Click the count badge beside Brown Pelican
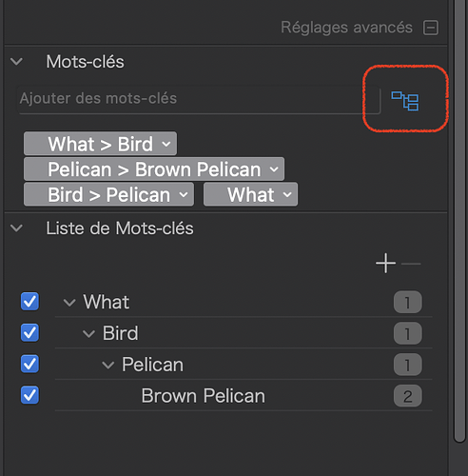This screenshot has width=468, height=476. tap(408, 396)
